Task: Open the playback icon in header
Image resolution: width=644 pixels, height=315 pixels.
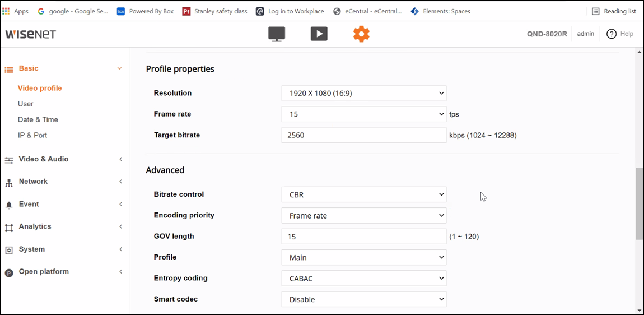Action: (x=319, y=34)
